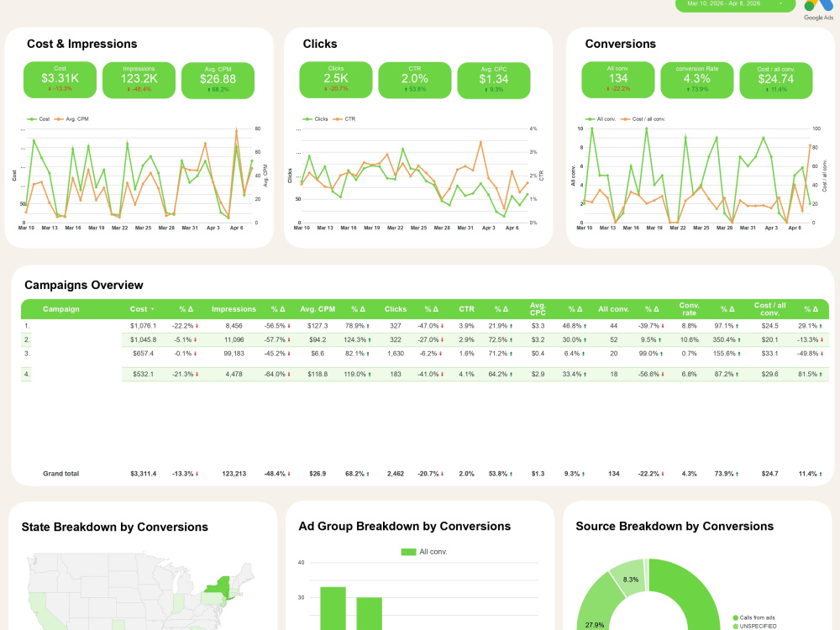Sort table by Impressions column header
840x630 pixels.
pyautogui.click(x=234, y=309)
